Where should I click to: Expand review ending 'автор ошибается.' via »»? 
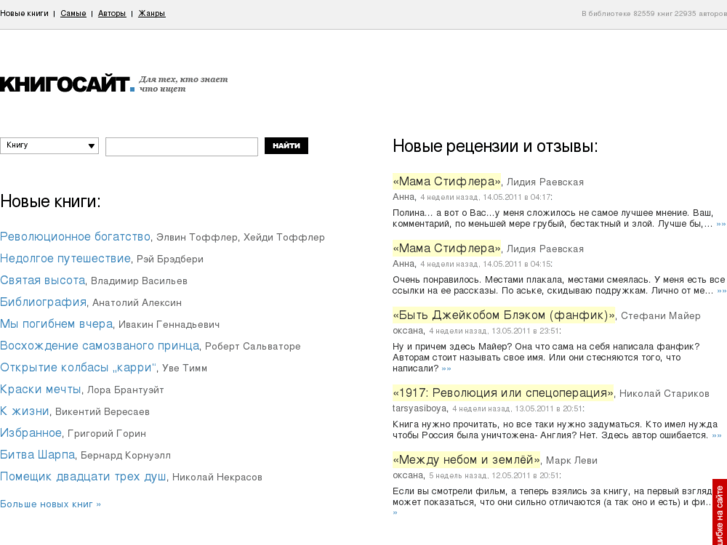pyautogui.click(x=717, y=436)
